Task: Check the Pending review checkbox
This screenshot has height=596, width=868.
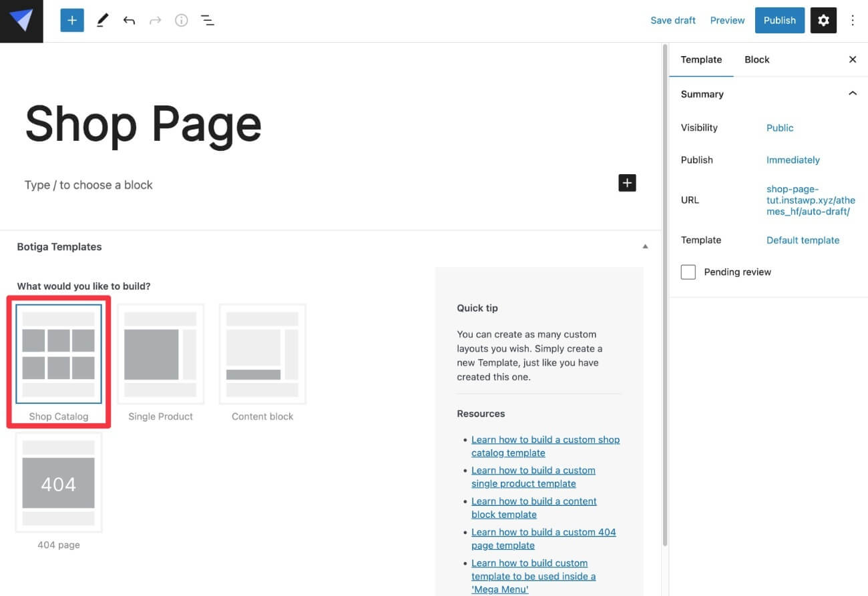Action: click(688, 272)
